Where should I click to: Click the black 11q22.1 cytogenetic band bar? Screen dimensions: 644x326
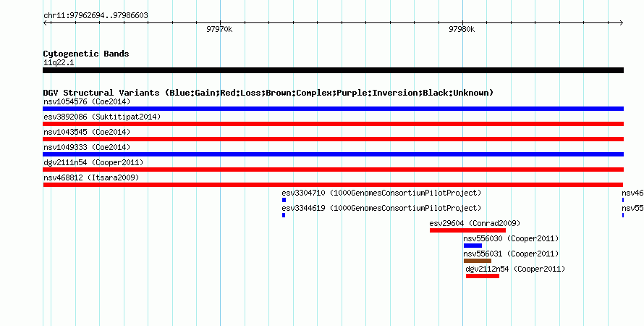click(333, 70)
